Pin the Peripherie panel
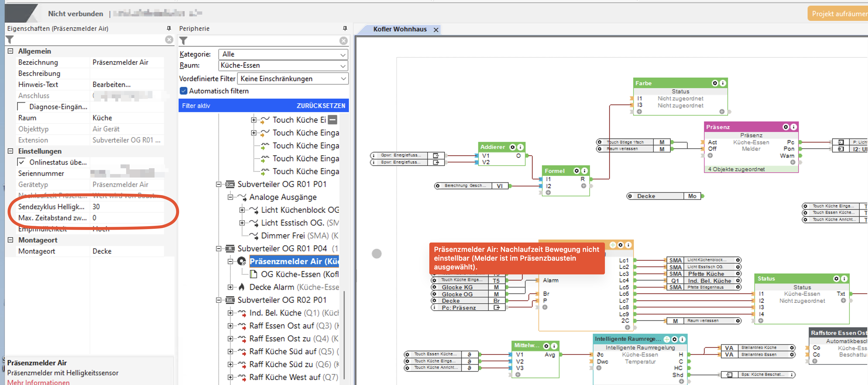Screen dimensions: 868x385 [345, 28]
